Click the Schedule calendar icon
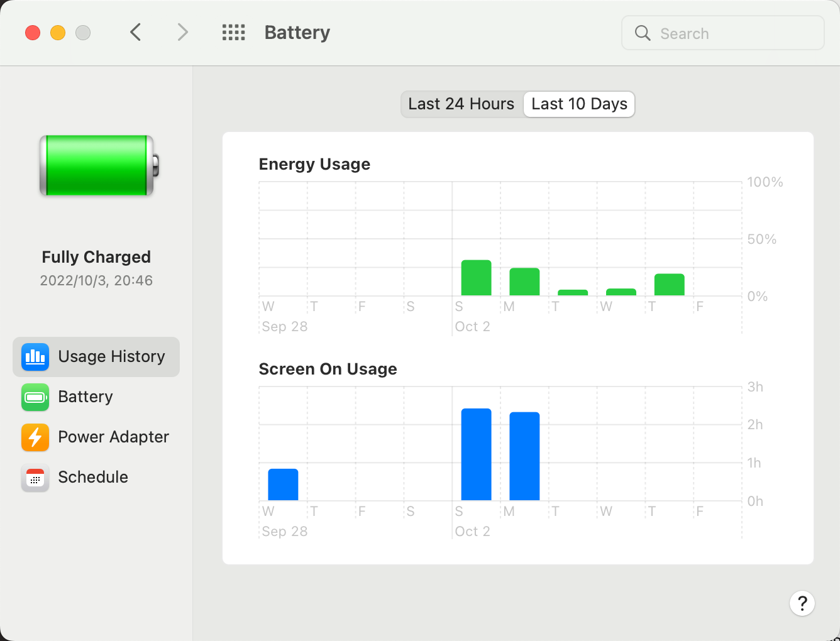The image size is (840, 641). (x=35, y=478)
